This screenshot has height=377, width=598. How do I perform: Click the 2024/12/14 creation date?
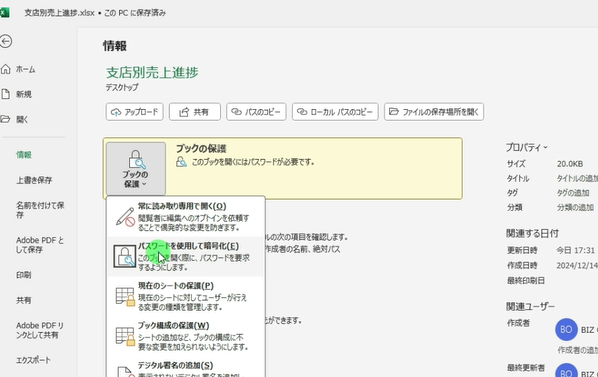pos(577,265)
